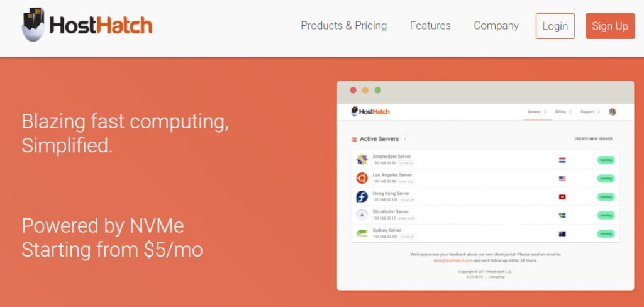Open the user avatar in portal header
644x307 pixels.
coord(613,112)
